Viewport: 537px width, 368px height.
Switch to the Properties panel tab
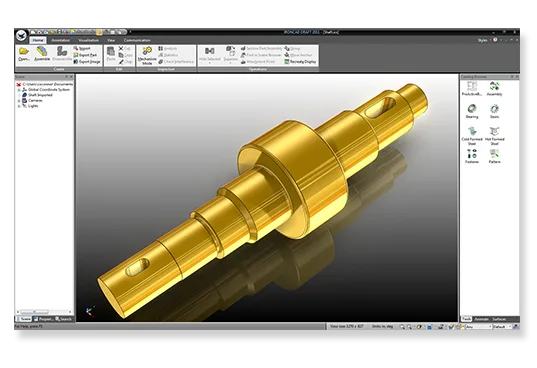tap(43, 319)
